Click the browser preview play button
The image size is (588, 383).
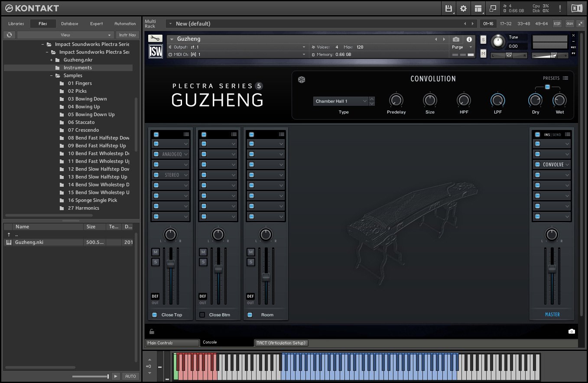pos(115,376)
